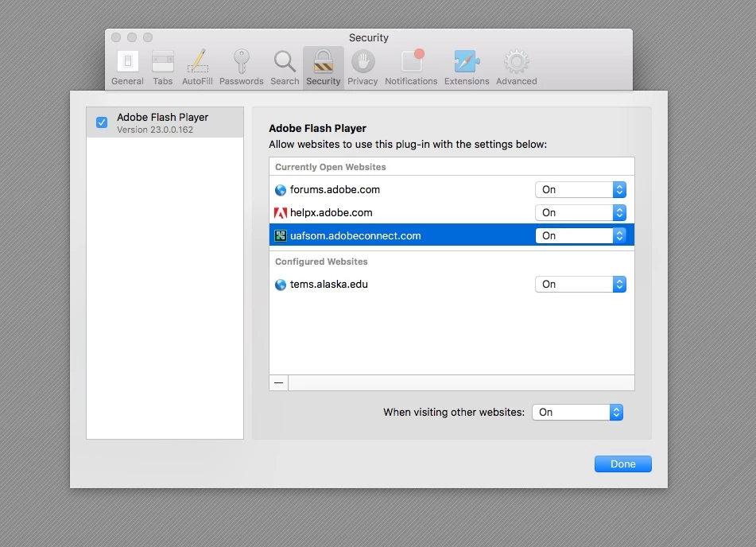Click the Privacy tab label
756x547 pixels.
coord(362,81)
